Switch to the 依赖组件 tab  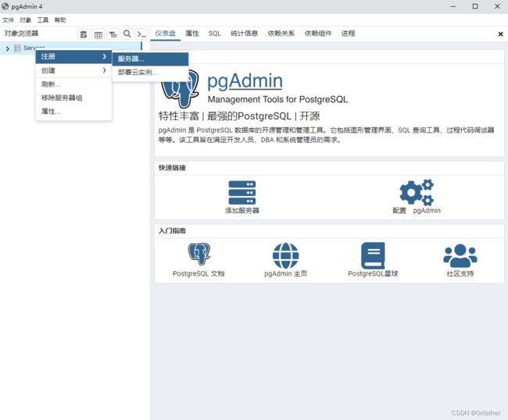(x=318, y=34)
